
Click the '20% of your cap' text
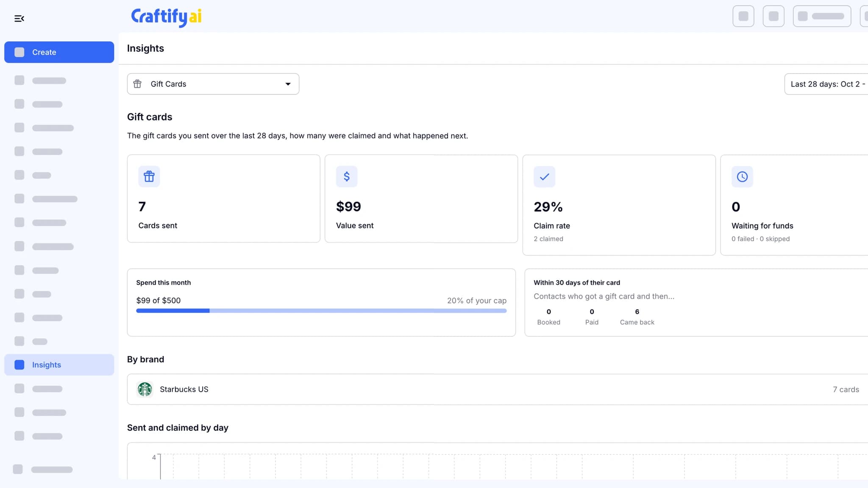(x=477, y=300)
